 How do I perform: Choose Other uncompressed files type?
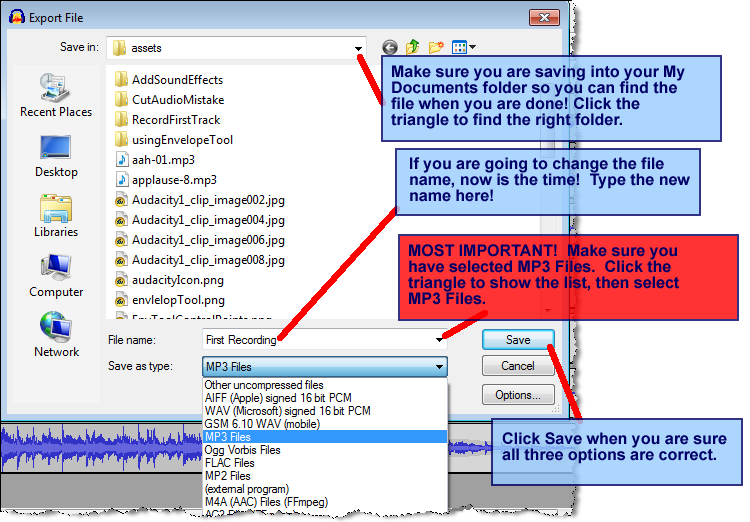(325, 385)
